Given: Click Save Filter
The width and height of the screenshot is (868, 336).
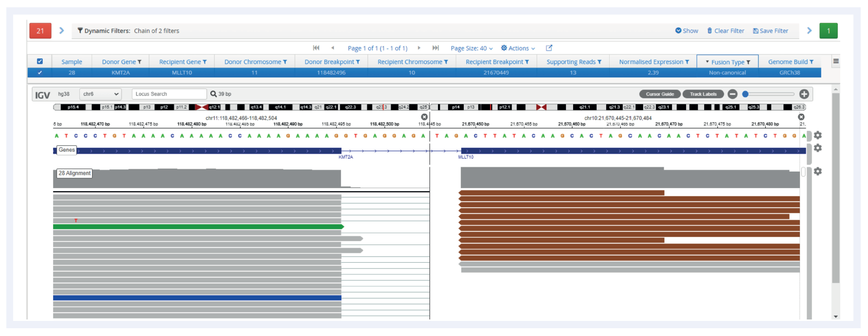Looking at the screenshot, I should tap(771, 31).
